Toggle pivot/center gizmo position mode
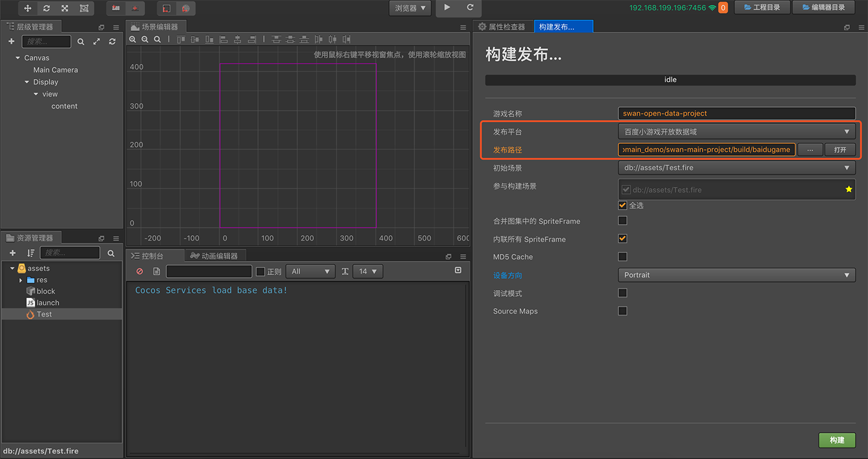This screenshot has width=868, height=459. coord(116,8)
